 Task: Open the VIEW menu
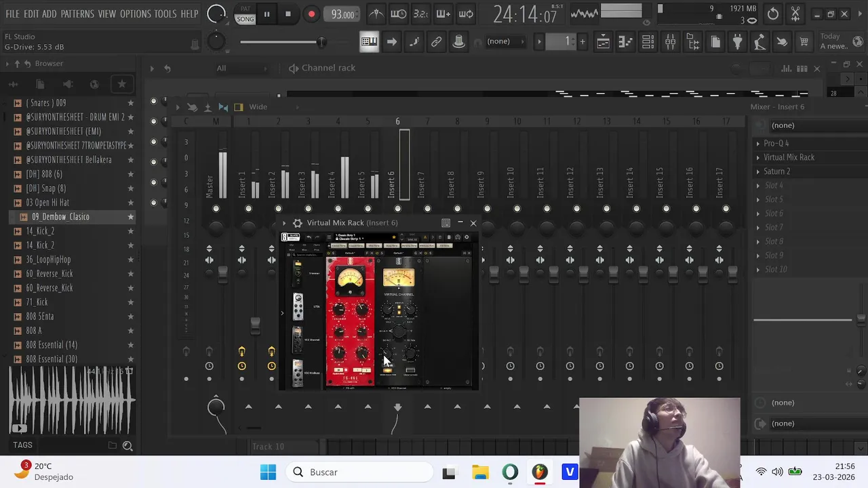pyautogui.click(x=107, y=14)
